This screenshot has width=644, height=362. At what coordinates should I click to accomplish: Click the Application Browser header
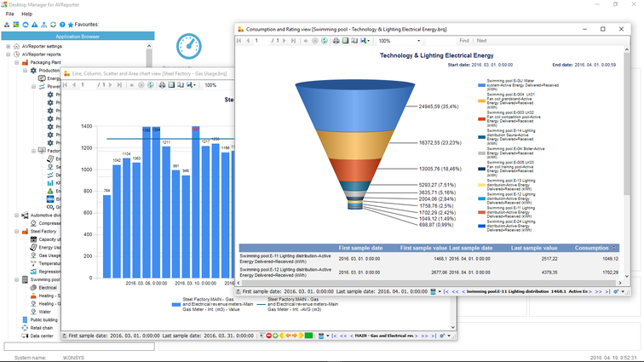click(78, 36)
